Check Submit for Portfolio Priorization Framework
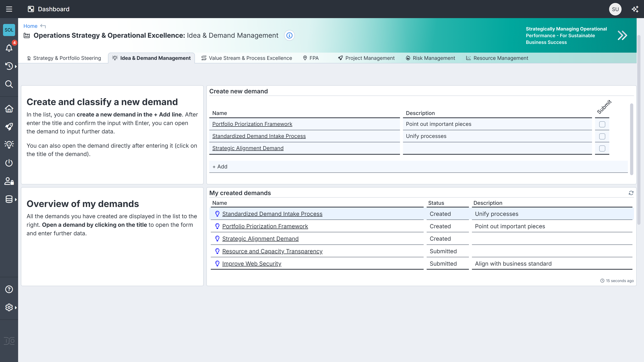This screenshot has height=362, width=644. 602,124
